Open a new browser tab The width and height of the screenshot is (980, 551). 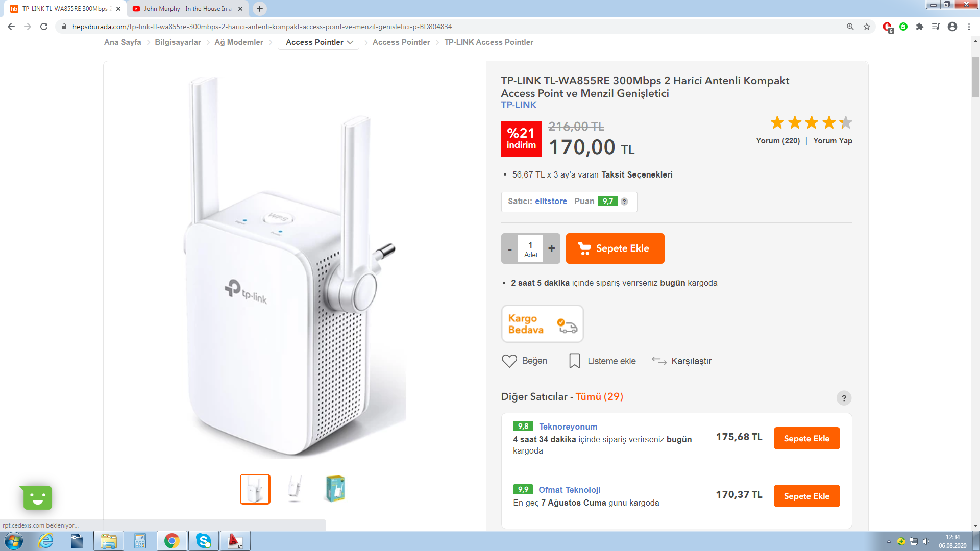pyautogui.click(x=260, y=9)
